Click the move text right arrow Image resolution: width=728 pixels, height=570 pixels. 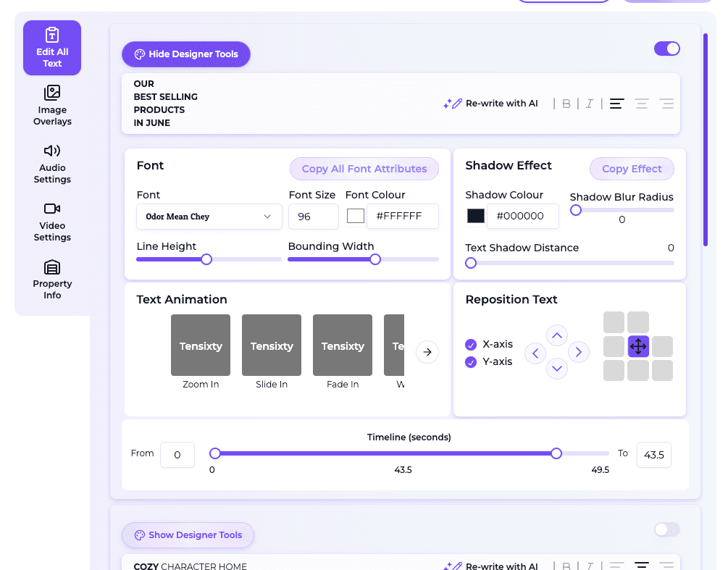[579, 352]
